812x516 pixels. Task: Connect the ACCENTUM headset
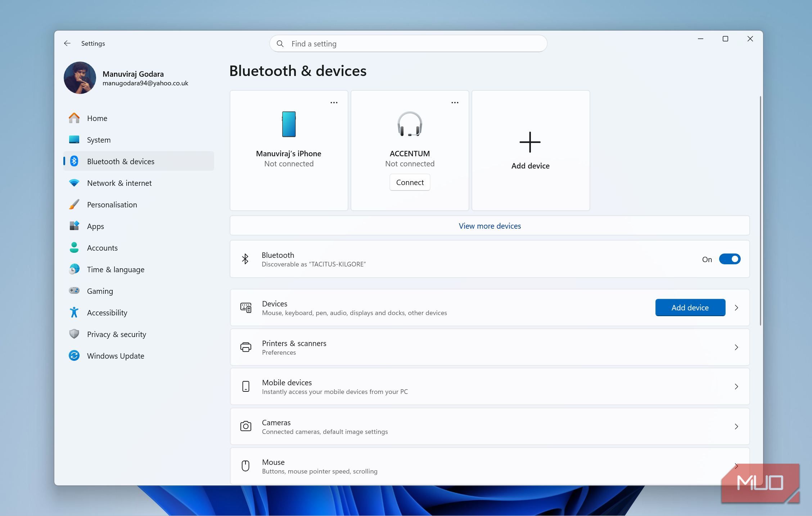pos(410,183)
